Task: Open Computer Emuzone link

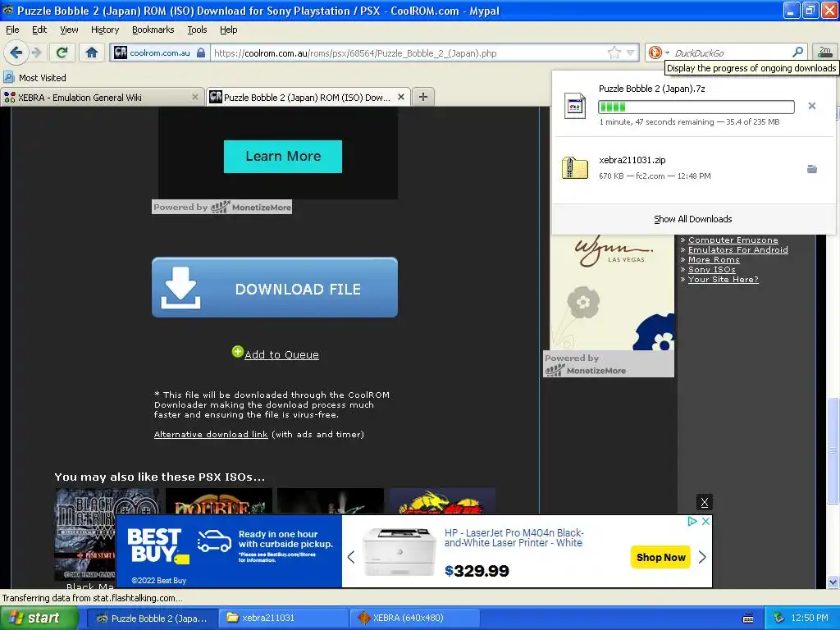Action: coord(733,240)
